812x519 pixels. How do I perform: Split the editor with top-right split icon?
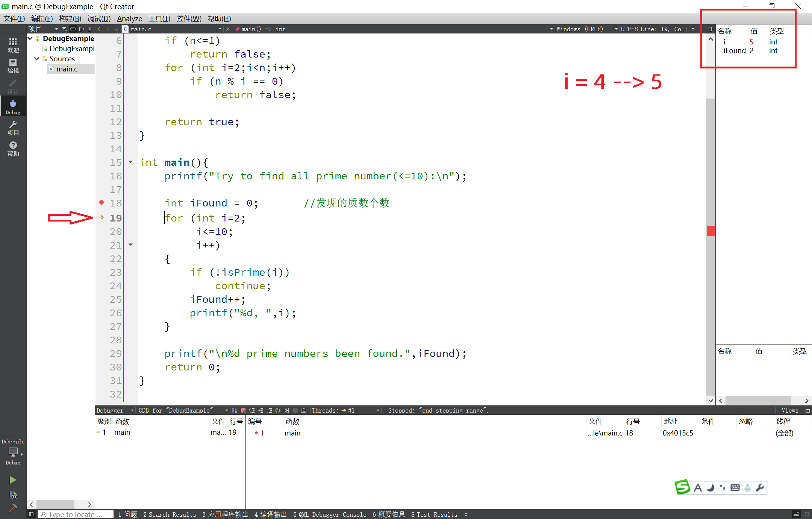point(710,29)
